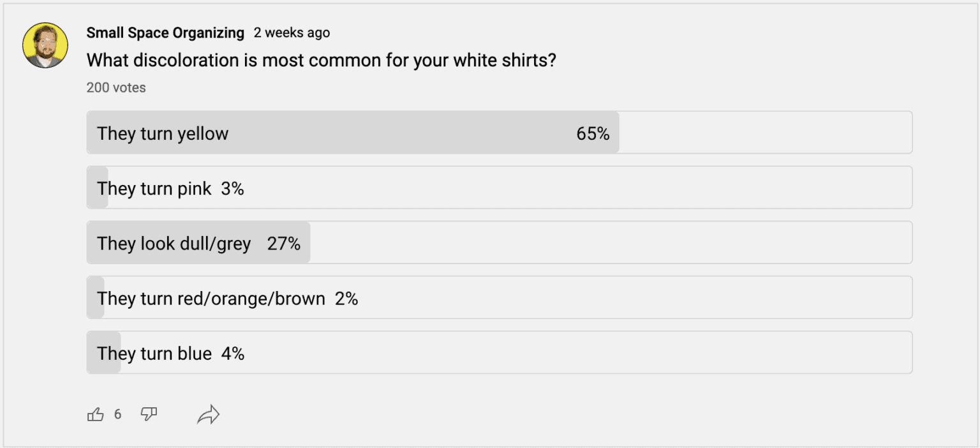The image size is (980, 448).
Task: Open the Small Space Organizing channel avatar
Action: tap(45, 45)
